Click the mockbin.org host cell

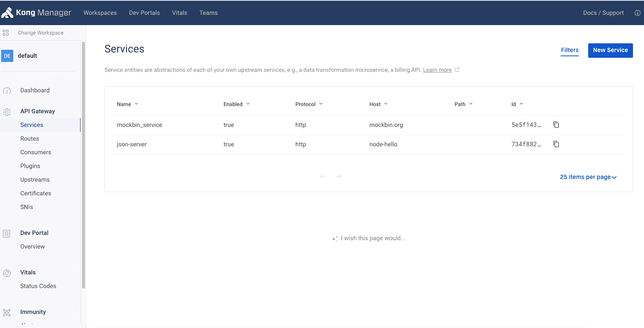pos(386,125)
